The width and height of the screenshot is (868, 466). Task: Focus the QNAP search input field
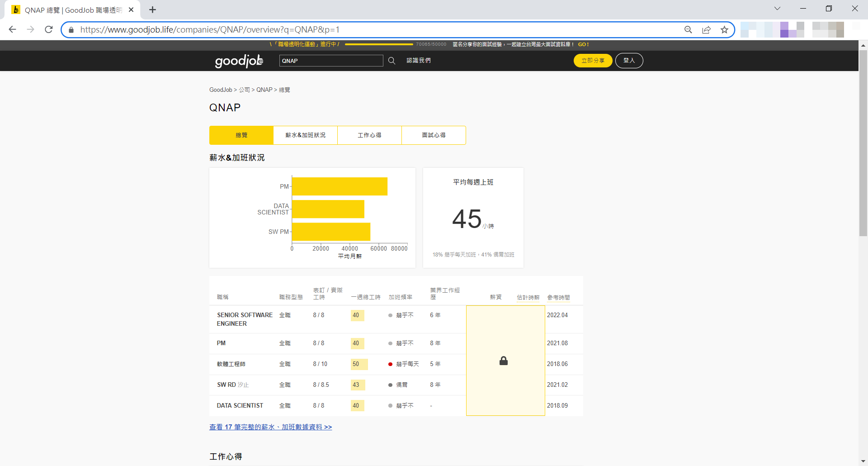click(x=331, y=61)
